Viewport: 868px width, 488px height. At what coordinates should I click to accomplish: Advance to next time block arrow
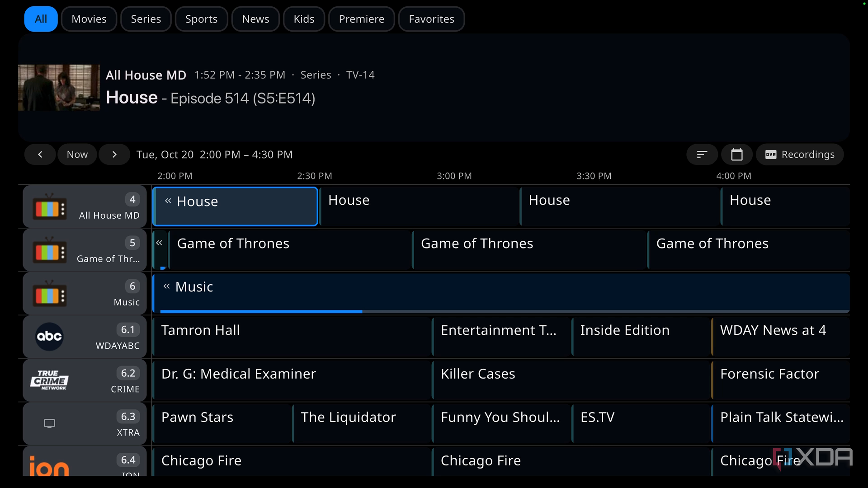click(x=114, y=155)
